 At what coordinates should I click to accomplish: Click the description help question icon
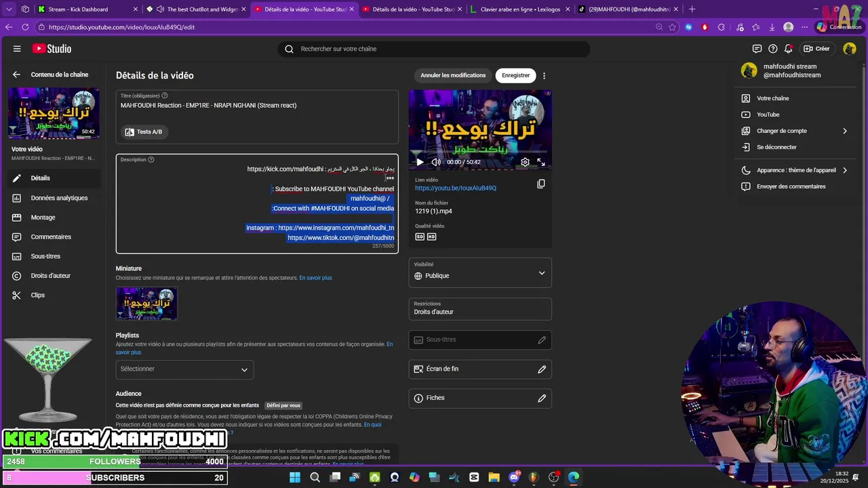151,160
